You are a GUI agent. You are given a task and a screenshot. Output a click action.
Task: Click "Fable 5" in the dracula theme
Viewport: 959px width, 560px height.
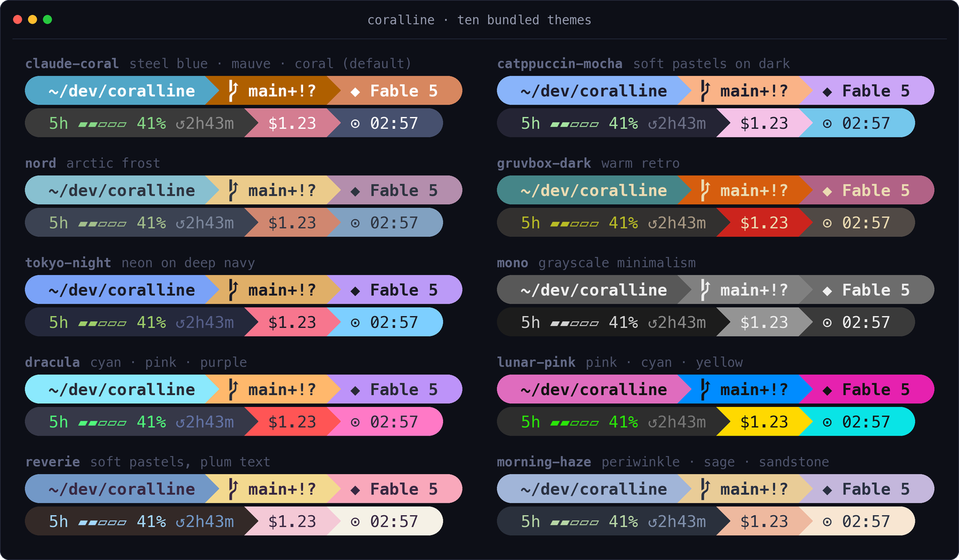click(404, 390)
